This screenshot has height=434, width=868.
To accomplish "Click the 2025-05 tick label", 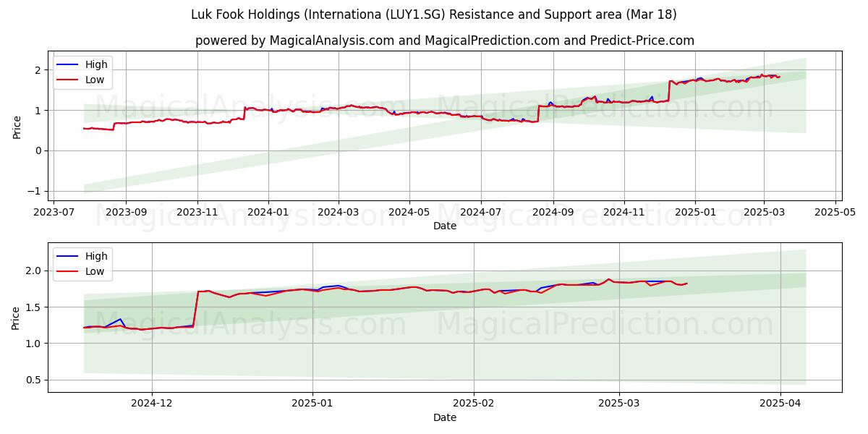I will [x=835, y=213].
